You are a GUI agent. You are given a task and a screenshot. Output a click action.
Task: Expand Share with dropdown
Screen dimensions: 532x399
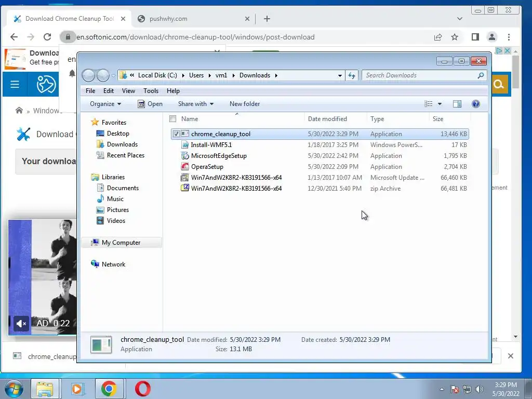point(196,104)
